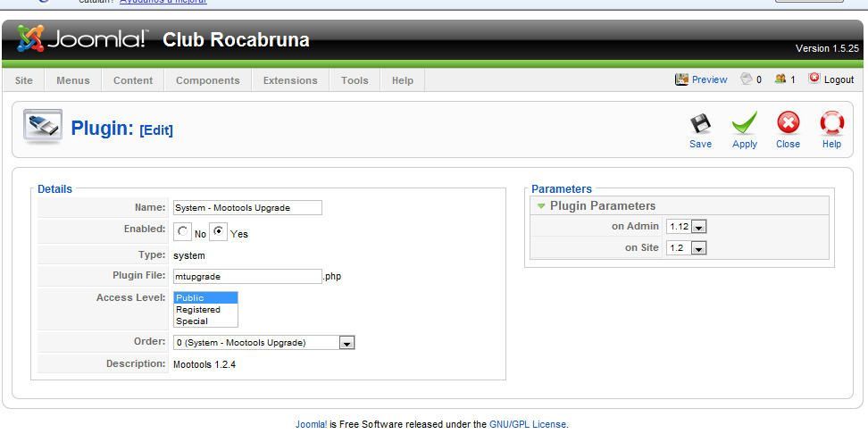Open the Extensions menu
This screenshot has width=868, height=442.
[x=290, y=80]
